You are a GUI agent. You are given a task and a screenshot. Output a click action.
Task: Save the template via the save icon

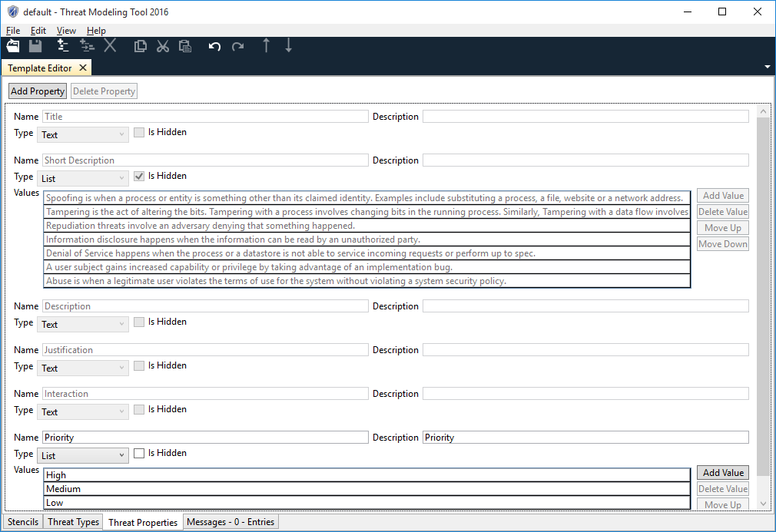(34, 45)
